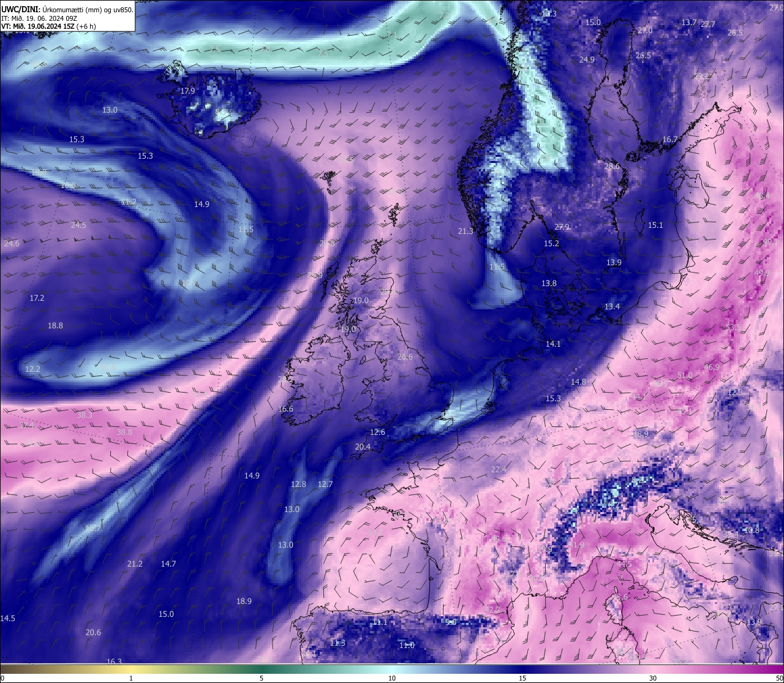Click the 11.1 value over Spain
Image resolution: width=784 pixels, height=683 pixels.
(x=380, y=622)
